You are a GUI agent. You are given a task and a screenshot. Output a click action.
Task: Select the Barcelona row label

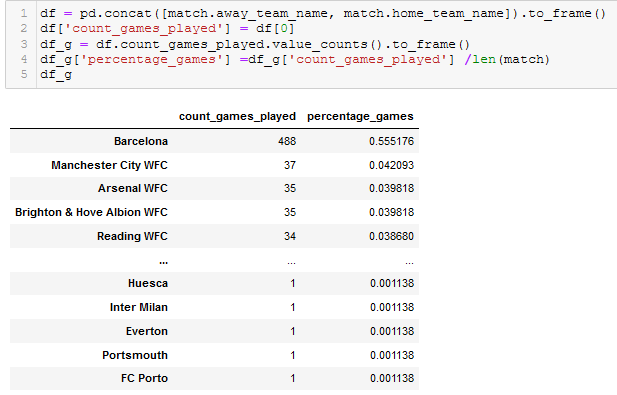[x=141, y=141]
